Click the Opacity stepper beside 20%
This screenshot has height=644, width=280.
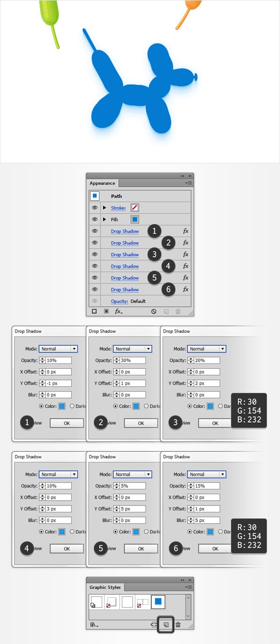[x=190, y=360]
